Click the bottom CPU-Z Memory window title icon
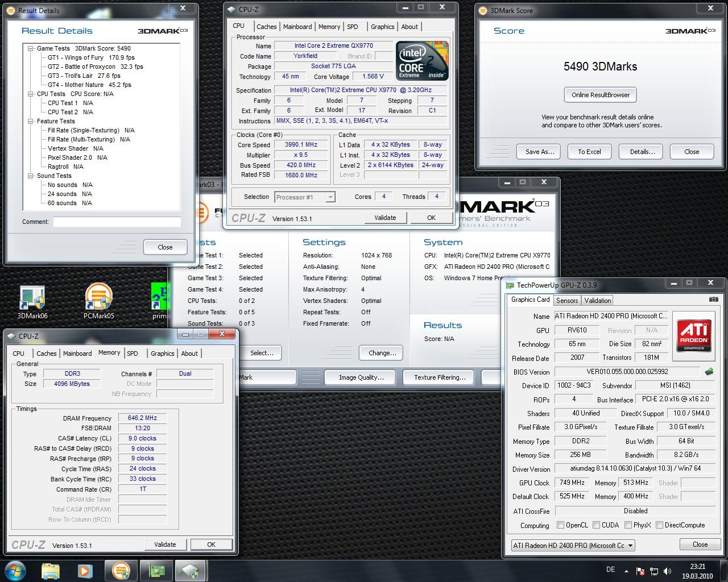The width and height of the screenshot is (728, 582). point(12,336)
